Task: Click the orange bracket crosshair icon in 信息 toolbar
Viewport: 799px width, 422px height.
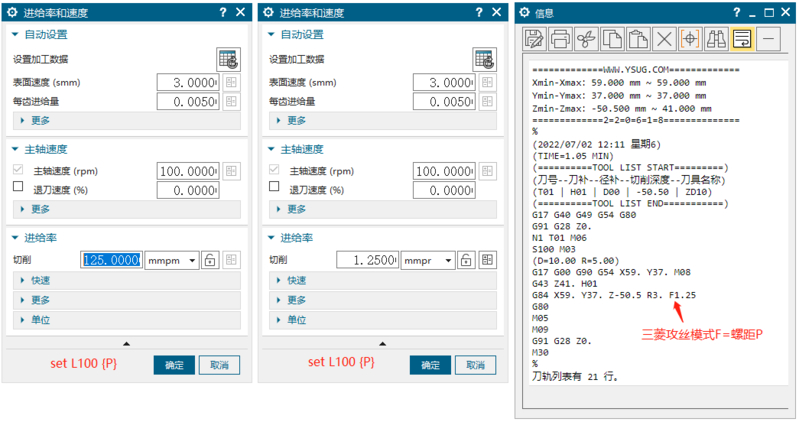Action: click(690, 39)
